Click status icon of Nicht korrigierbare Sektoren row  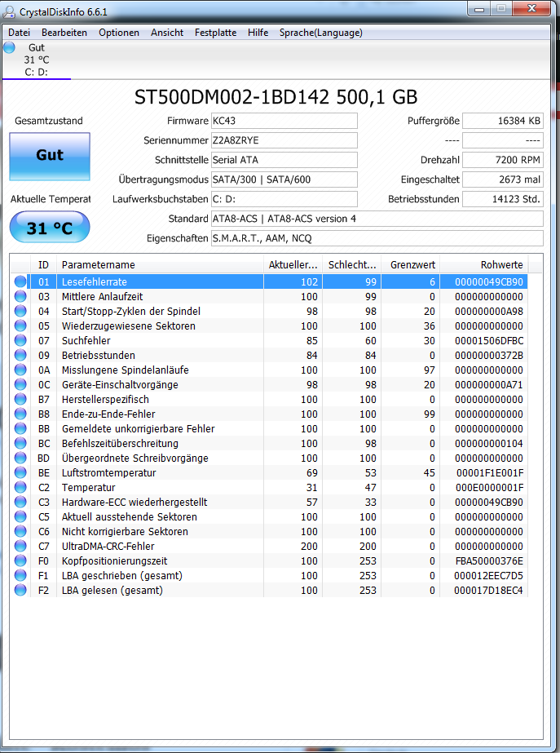pos(20,531)
